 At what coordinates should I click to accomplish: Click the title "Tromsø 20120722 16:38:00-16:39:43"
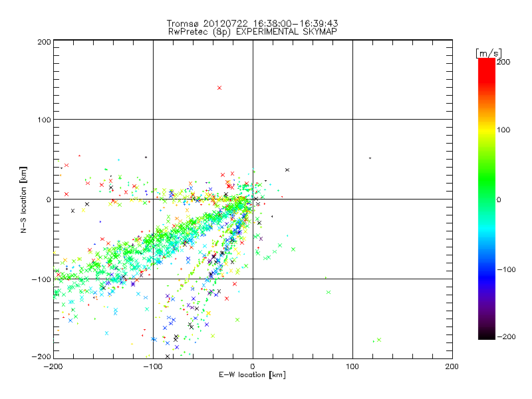252,23
